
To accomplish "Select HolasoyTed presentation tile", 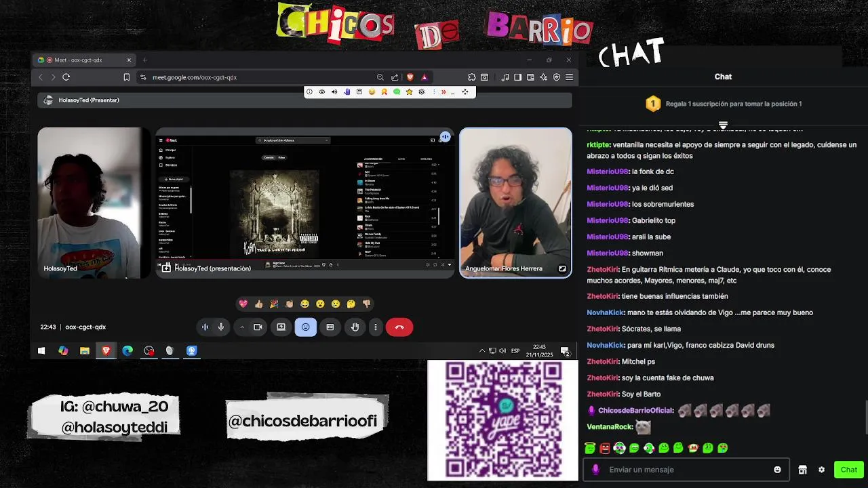I will pyautogui.click(x=305, y=203).
